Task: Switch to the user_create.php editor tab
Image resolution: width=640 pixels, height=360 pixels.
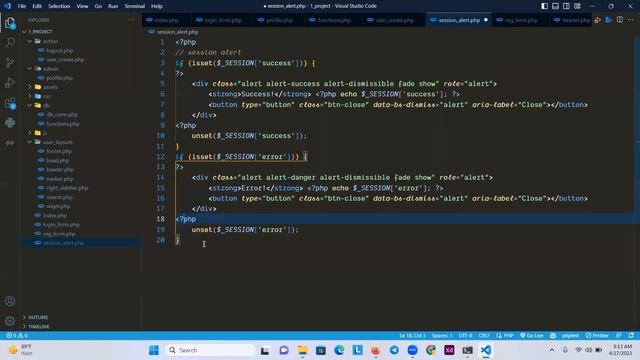Action: pos(394,20)
